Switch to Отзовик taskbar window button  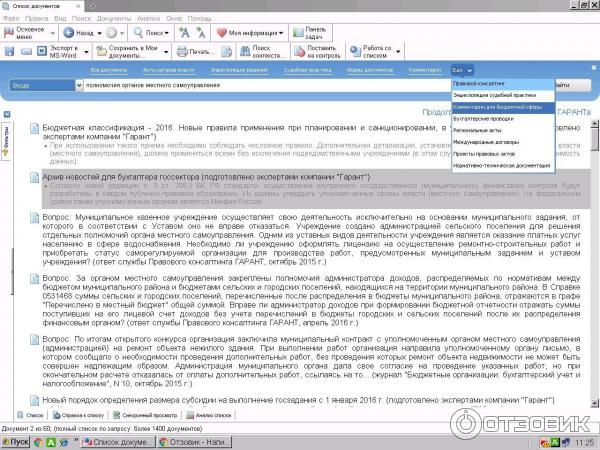pyautogui.click(x=194, y=442)
